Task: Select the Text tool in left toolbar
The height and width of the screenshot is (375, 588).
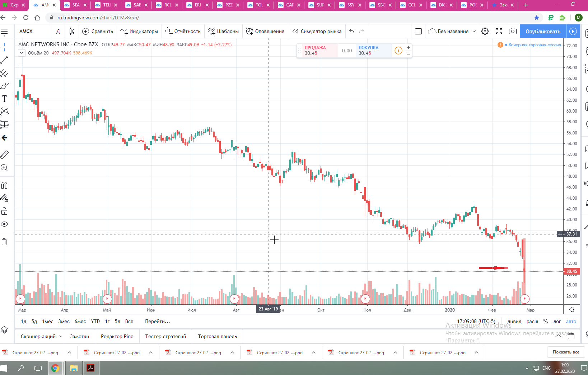Action: [x=5, y=99]
